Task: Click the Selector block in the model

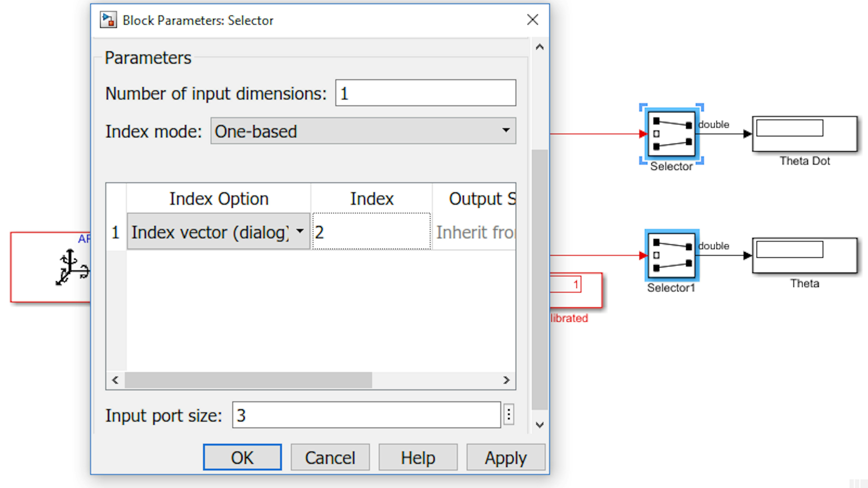Action: (x=672, y=134)
